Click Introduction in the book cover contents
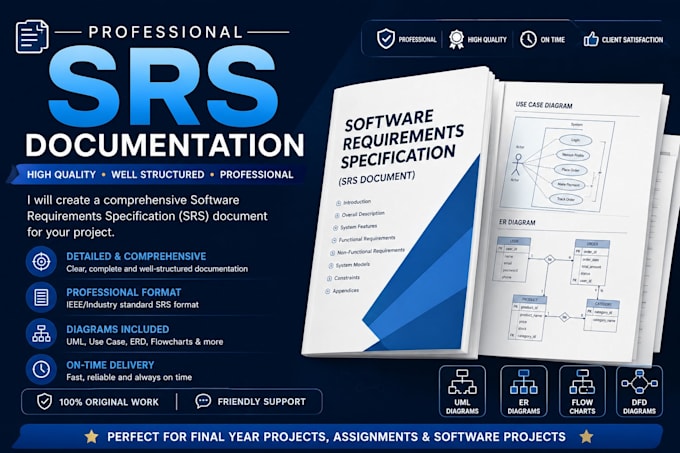680x453 pixels. point(356,202)
